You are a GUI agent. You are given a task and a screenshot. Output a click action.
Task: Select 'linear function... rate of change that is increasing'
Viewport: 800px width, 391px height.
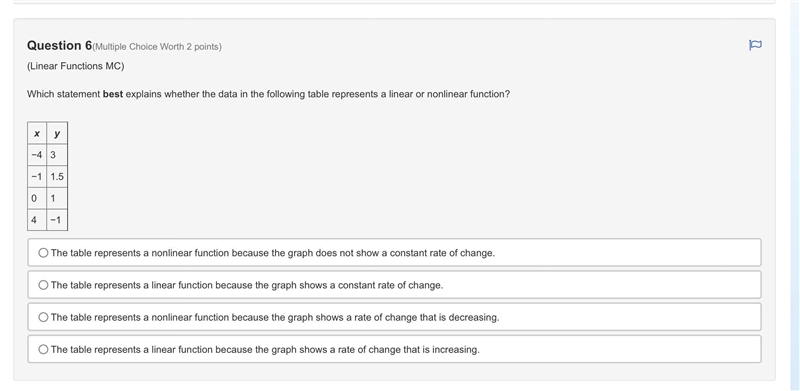coord(394,349)
